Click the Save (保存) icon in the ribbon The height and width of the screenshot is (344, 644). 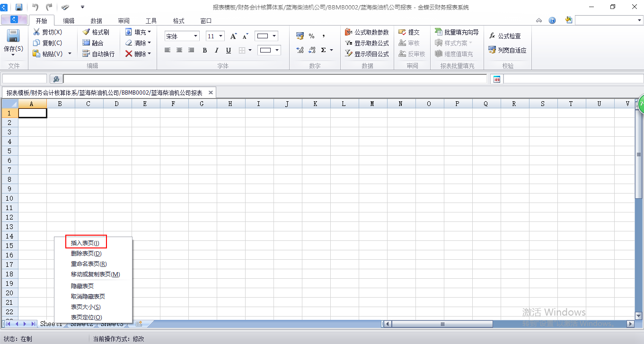[x=13, y=36]
